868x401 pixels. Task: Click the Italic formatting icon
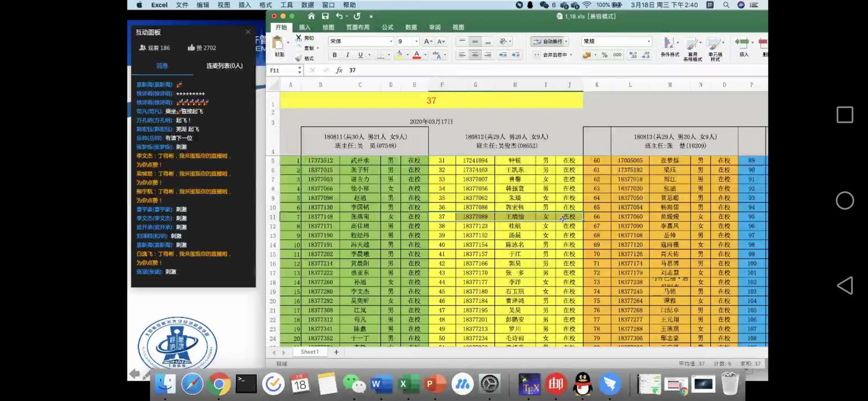348,55
